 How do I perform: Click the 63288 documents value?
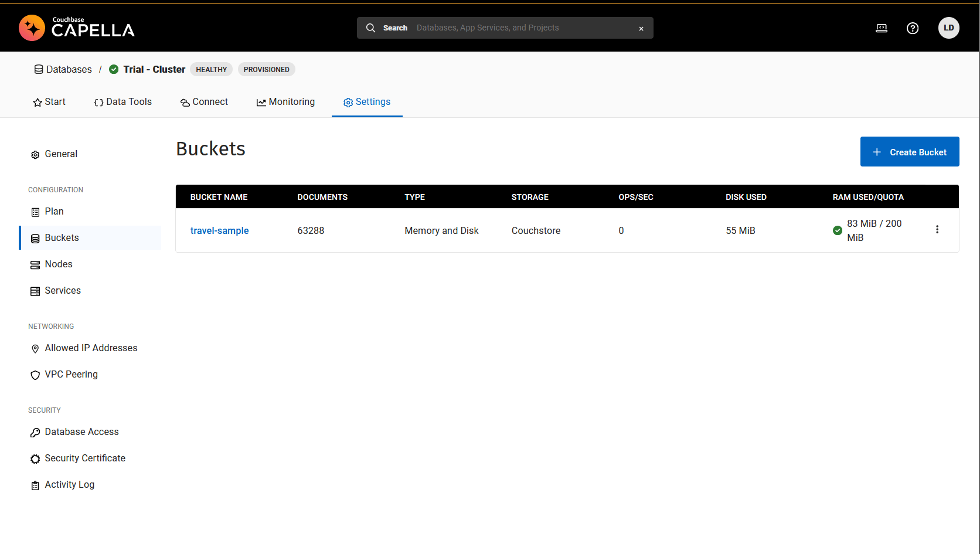(311, 231)
